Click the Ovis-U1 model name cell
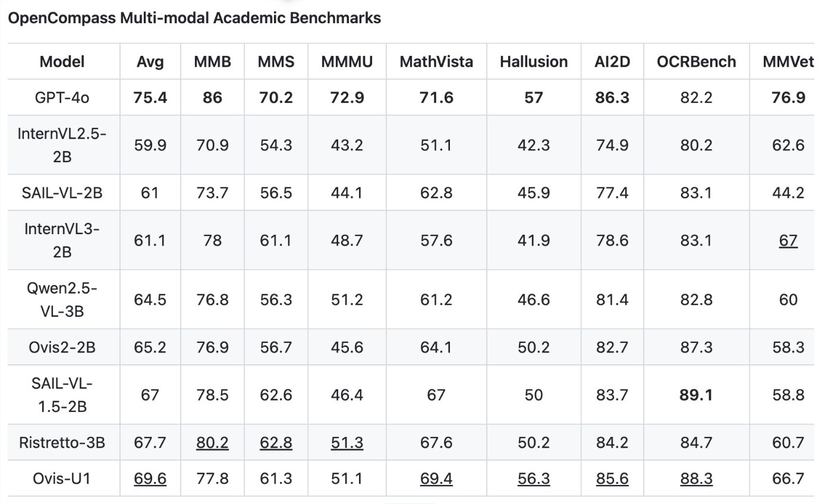Image resolution: width=822 pixels, height=504 pixels. click(x=62, y=478)
